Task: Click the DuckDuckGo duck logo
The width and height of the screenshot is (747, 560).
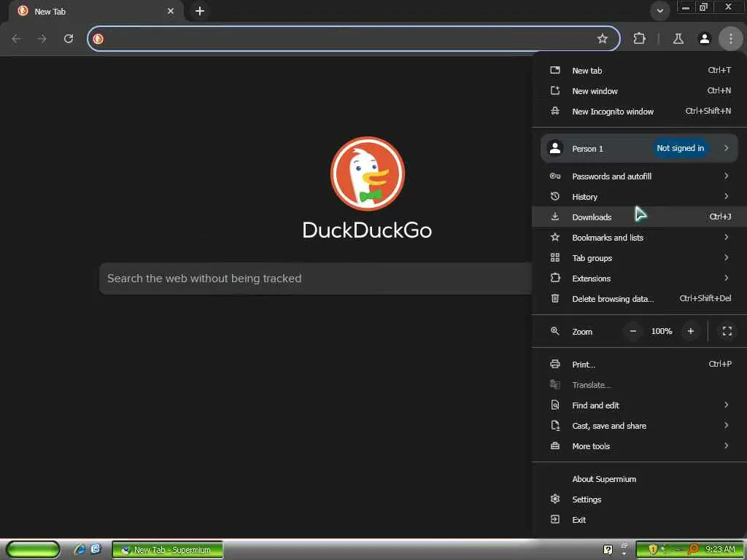Action: pyautogui.click(x=368, y=174)
